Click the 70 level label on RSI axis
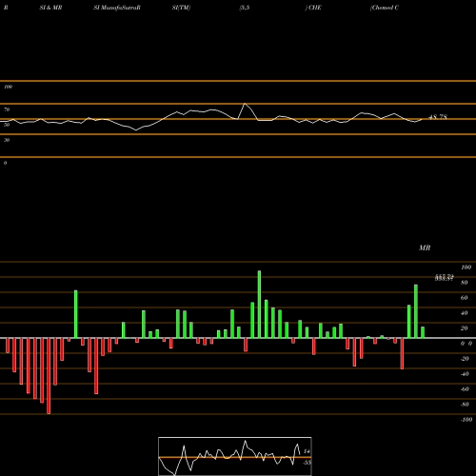 point(7,109)
